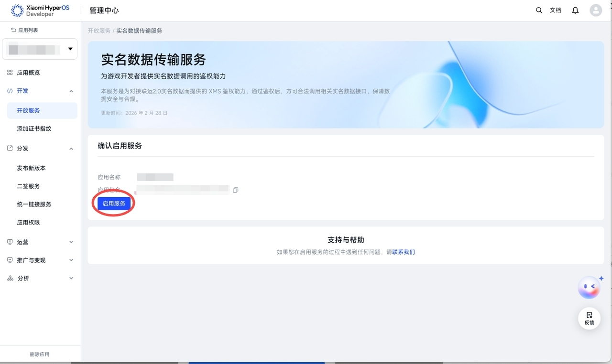Image resolution: width=612 pixels, height=364 pixels.
Task: Collapse the 分发 section
Action: tap(71, 149)
